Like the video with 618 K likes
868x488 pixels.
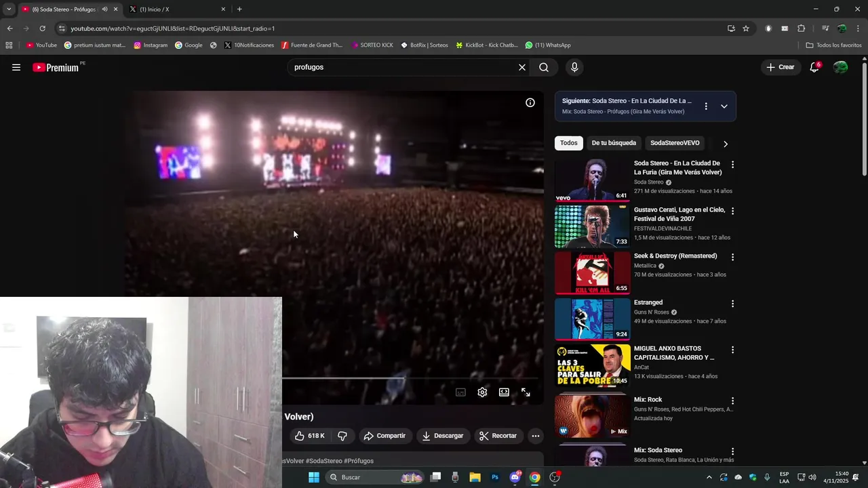pos(310,436)
